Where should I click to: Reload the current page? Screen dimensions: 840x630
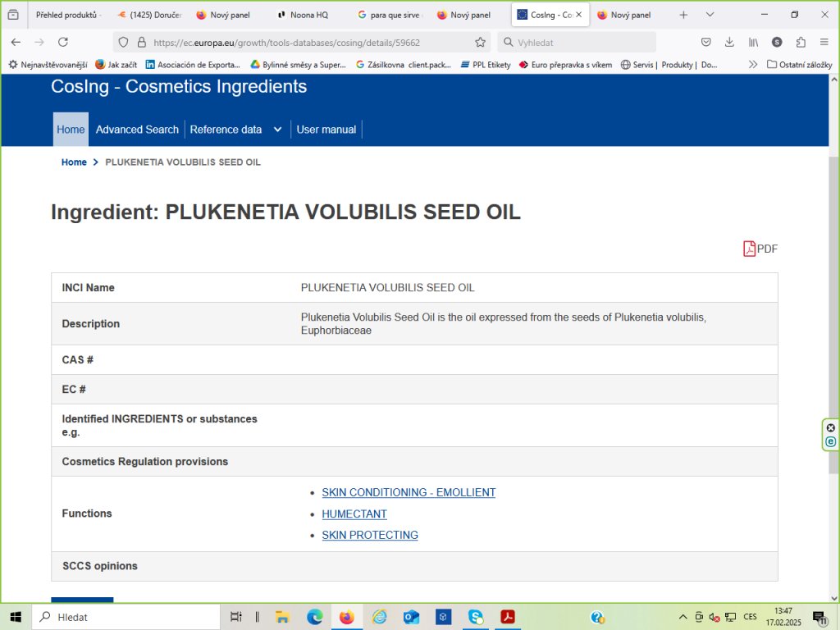click(63, 43)
